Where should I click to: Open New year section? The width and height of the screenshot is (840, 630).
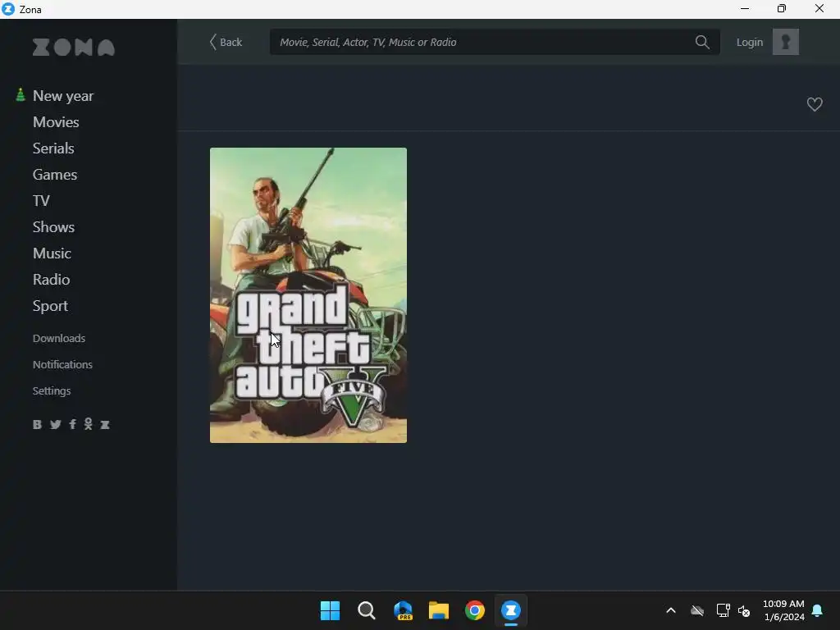(x=63, y=96)
